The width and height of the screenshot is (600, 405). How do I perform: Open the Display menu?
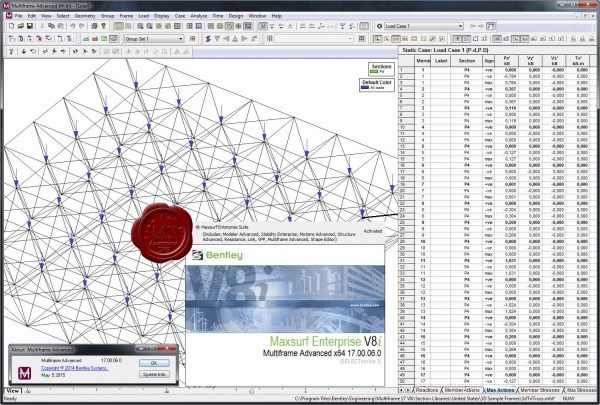(x=162, y=16)
